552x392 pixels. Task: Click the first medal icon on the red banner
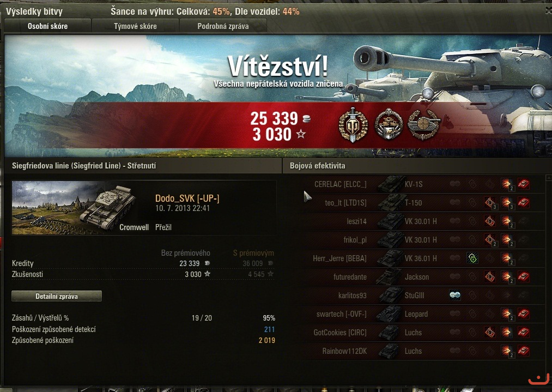[353, 125]
